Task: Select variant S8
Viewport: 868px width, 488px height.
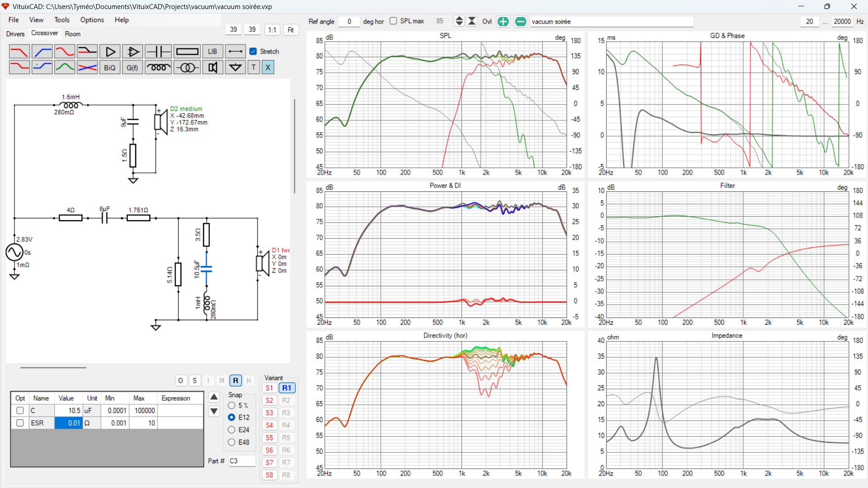Action: (x=269, y=475)
